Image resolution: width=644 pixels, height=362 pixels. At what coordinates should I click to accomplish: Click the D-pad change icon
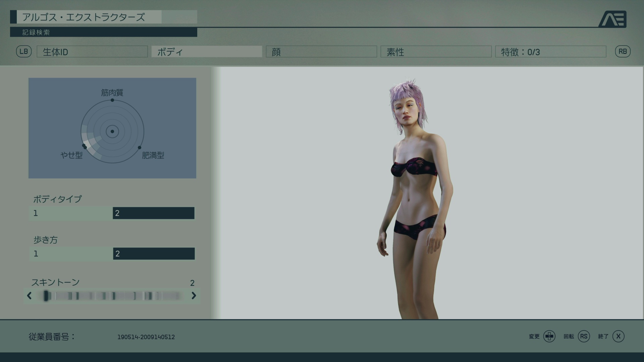(549, 336)
